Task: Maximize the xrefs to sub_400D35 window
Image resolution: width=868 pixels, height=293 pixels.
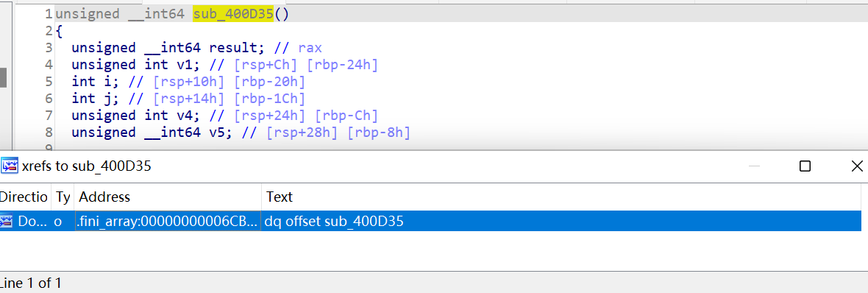Action: click(805, 166)
